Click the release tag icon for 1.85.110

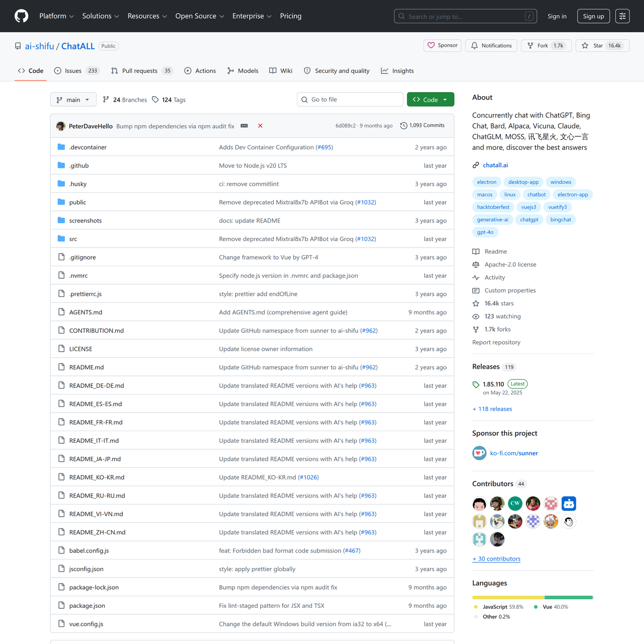[x=476, y=385]
